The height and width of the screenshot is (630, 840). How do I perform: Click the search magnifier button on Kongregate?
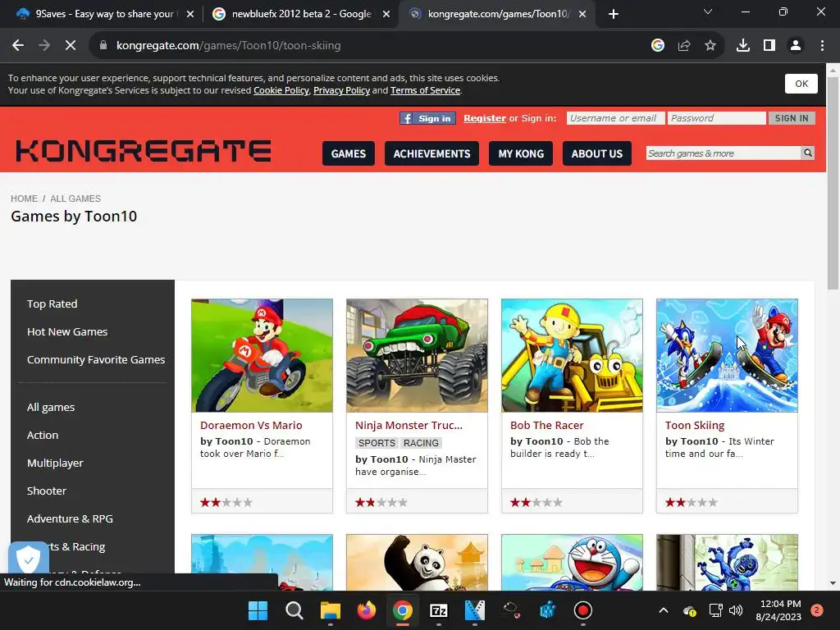[x=808, y=153]
